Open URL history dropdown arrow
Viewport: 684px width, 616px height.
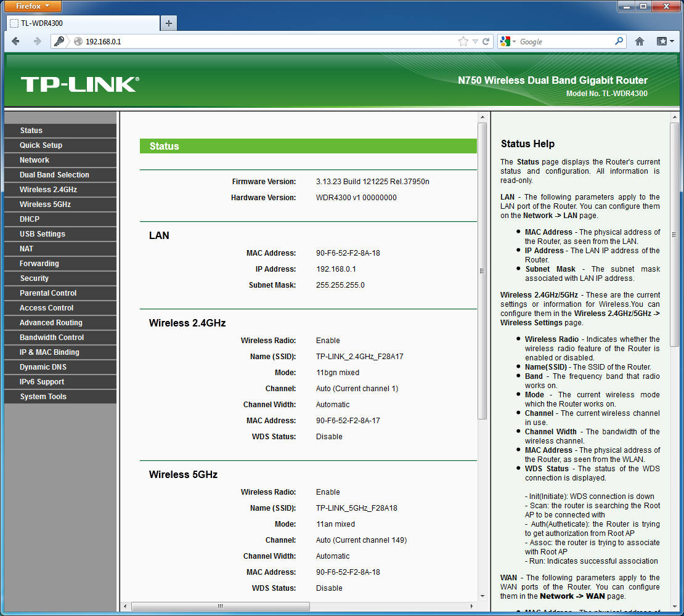point(475,41)
